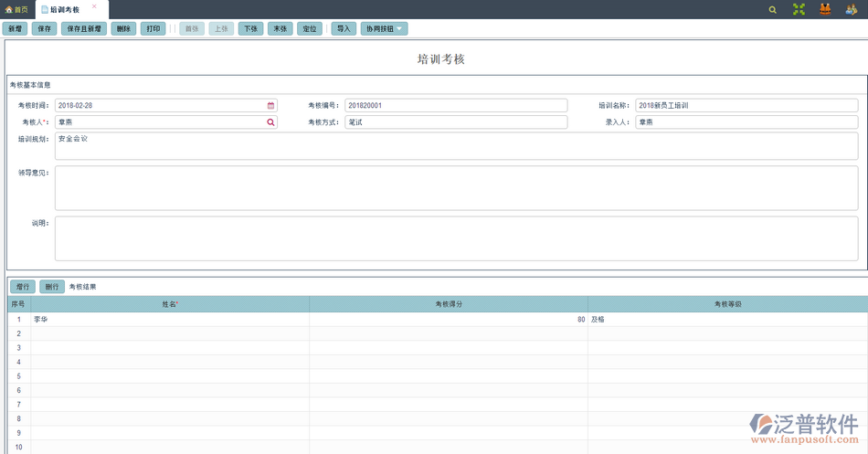
Task: Add a row with 增行 button
Action: click(x=23, y=287)
